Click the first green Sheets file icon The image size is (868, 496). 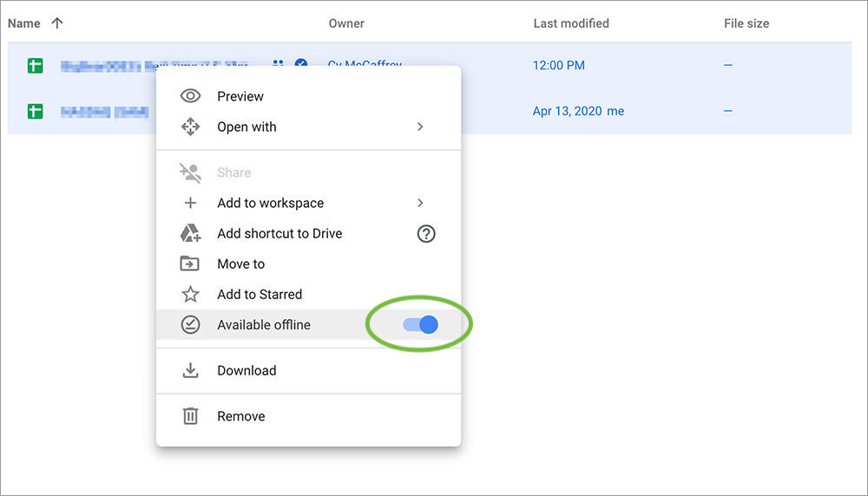(x=35, y=65)
